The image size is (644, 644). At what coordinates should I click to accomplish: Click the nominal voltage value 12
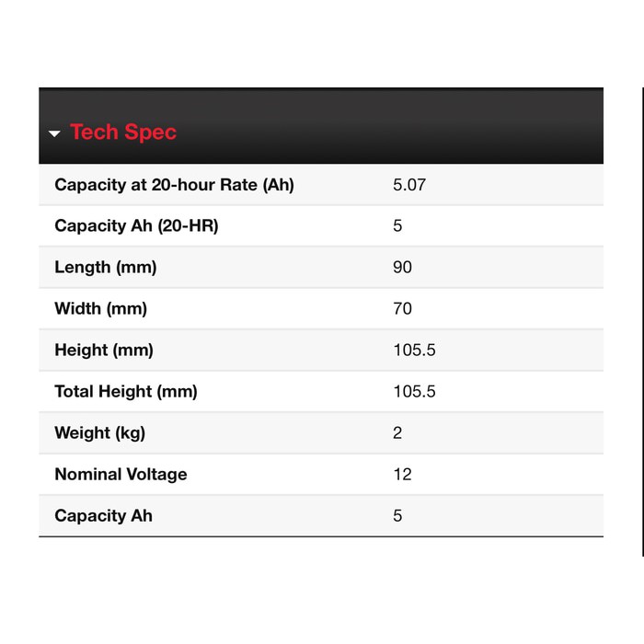click(x=402, y=475)
